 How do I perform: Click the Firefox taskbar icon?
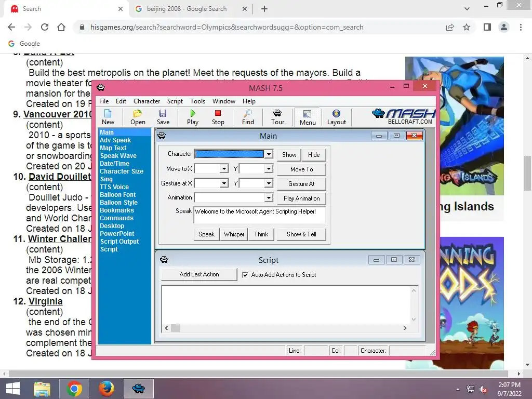tap(106, 389)
